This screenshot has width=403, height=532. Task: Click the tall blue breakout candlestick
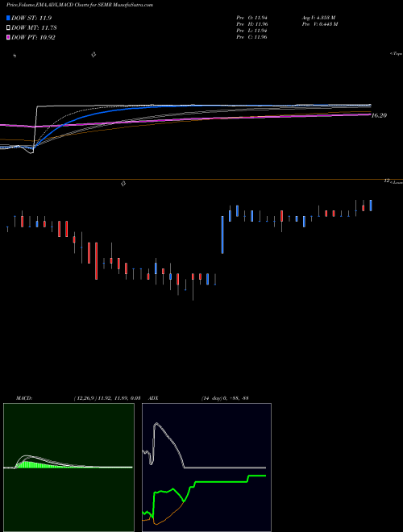pyautogui.click(x=222, y=235)
